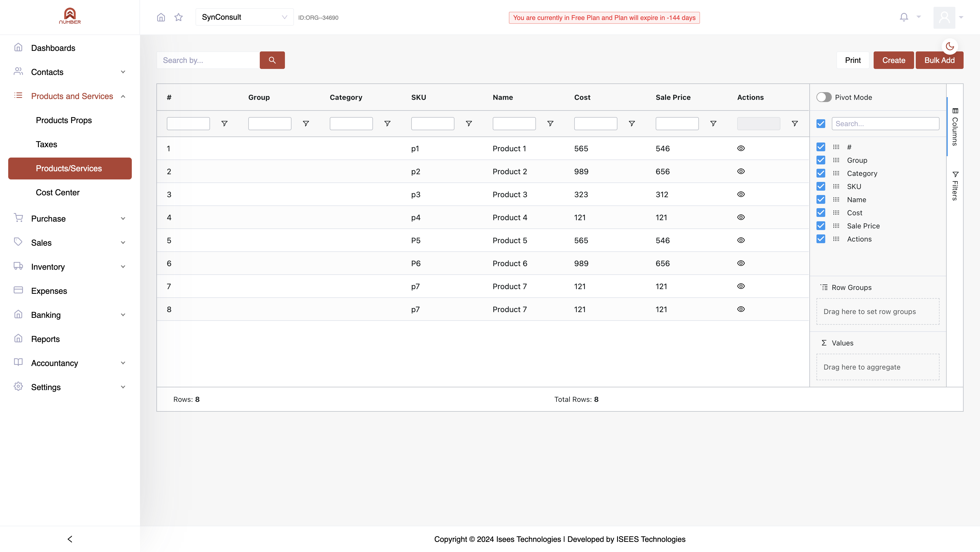Open filter for the SKU column
980x552 pixels.
[469, 124]
